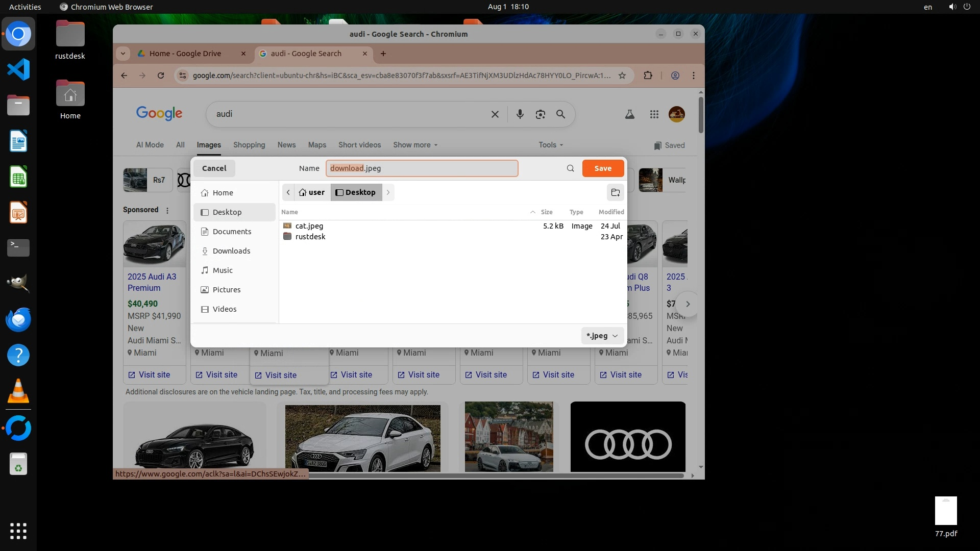The image size is (980, 551).
Task: Open Google apps grid icon
Action: tap(654, 114)
